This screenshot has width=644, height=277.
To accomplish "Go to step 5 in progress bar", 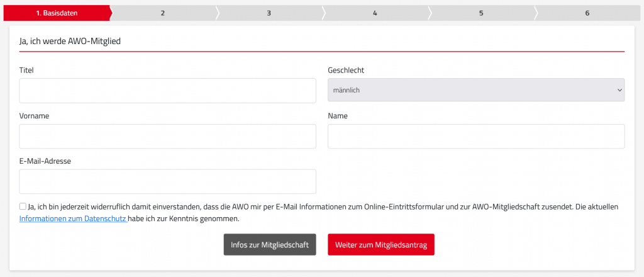I will coord(481,13).
